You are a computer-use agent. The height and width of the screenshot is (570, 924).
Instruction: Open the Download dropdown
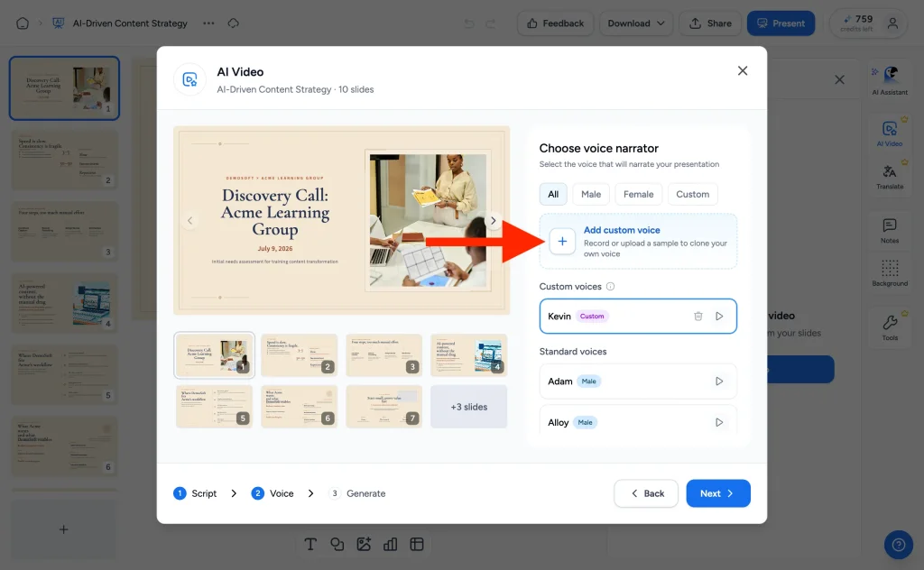point(636,23)
